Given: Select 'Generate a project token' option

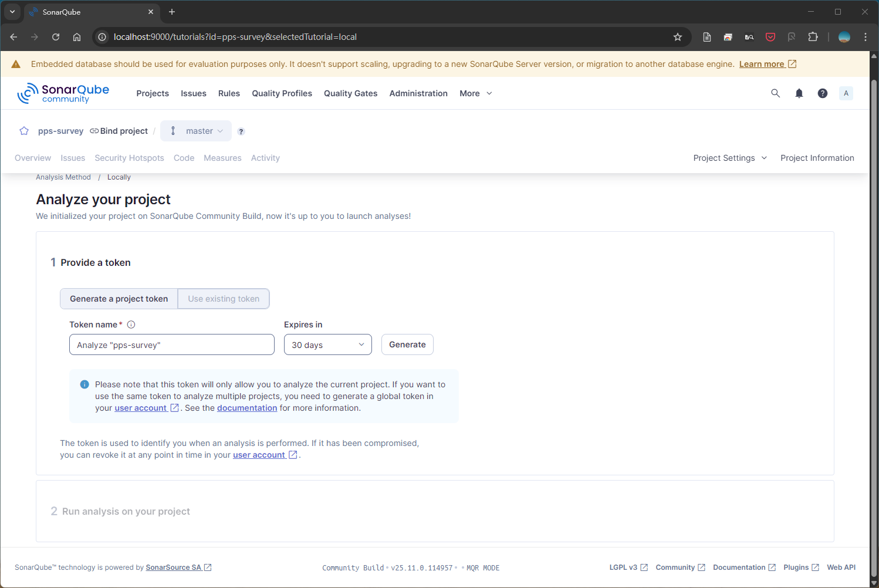Looking at the screenshot, I should tap(119, 299).
